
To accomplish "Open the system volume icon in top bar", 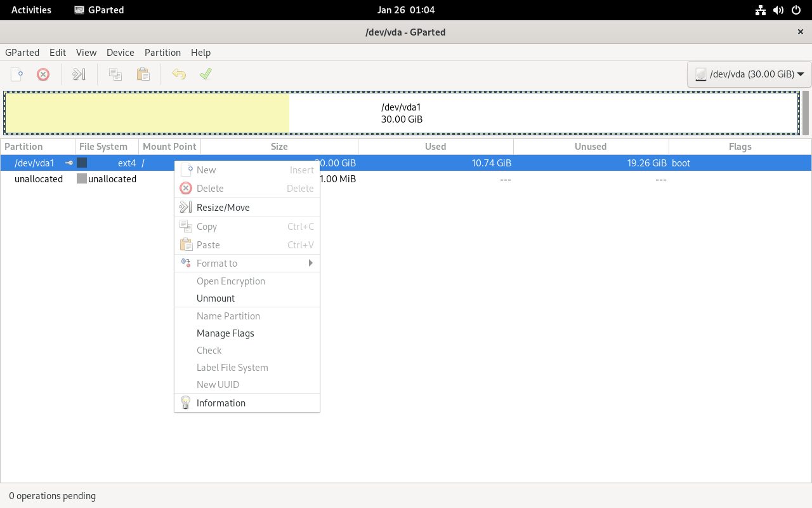I will 778,10.
